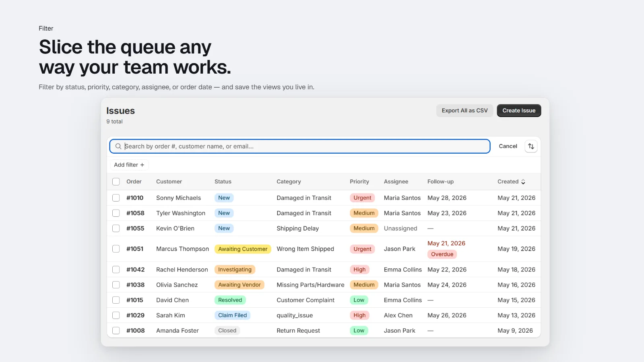Click the Assignee column header
Viewport: 644px width, 362px height.
(396, 182)
